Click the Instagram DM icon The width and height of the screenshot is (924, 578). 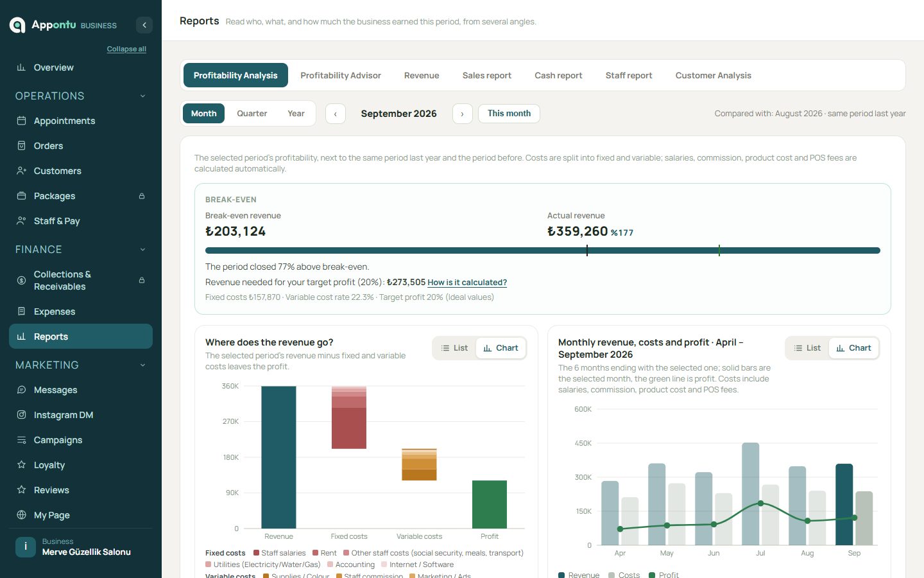pyautogui.click(x=21, y=415)
